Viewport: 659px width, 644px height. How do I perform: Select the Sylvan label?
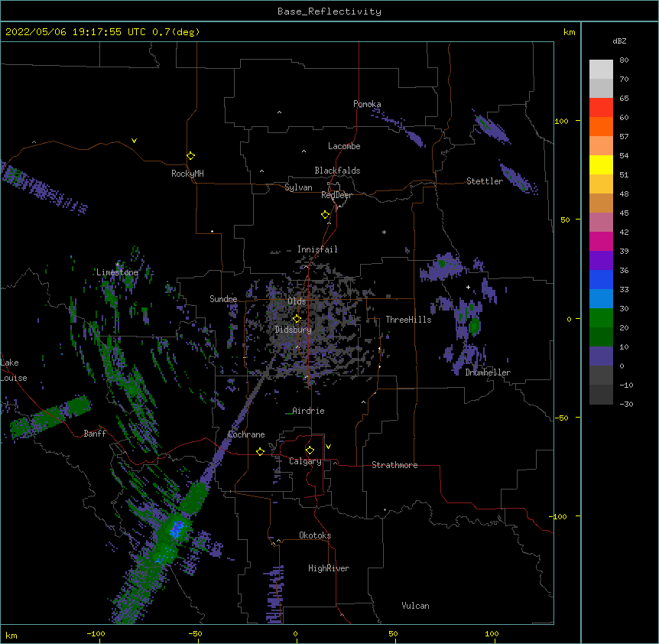(298, 187)
